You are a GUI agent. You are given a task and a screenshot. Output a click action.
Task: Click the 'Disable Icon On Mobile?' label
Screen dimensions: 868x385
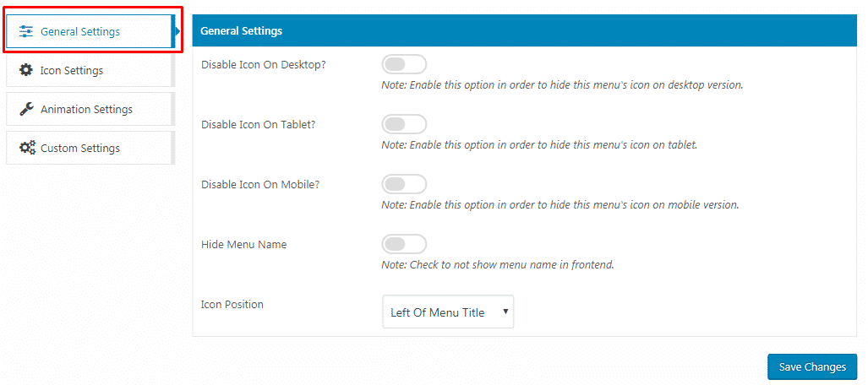click(260, 184)
